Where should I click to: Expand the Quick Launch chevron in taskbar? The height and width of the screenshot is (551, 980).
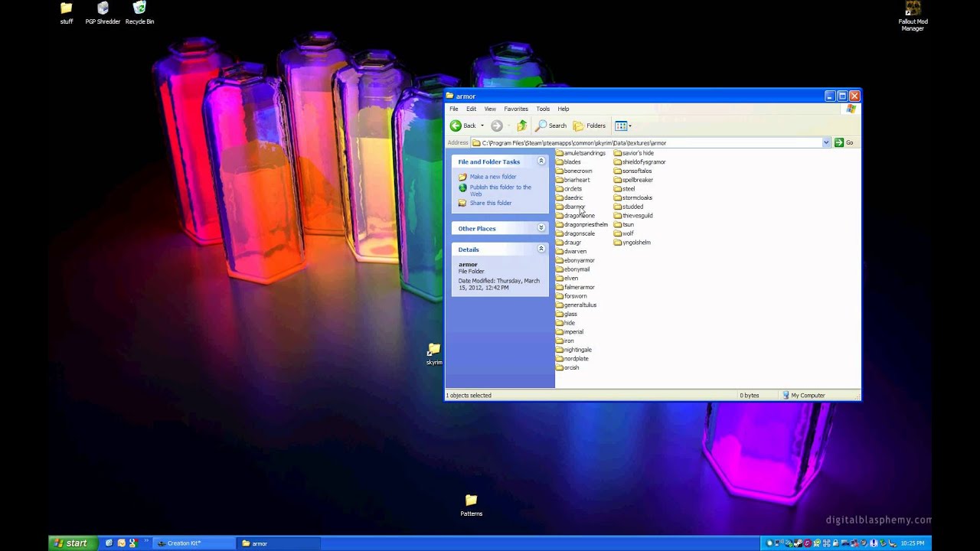point(145,541)
